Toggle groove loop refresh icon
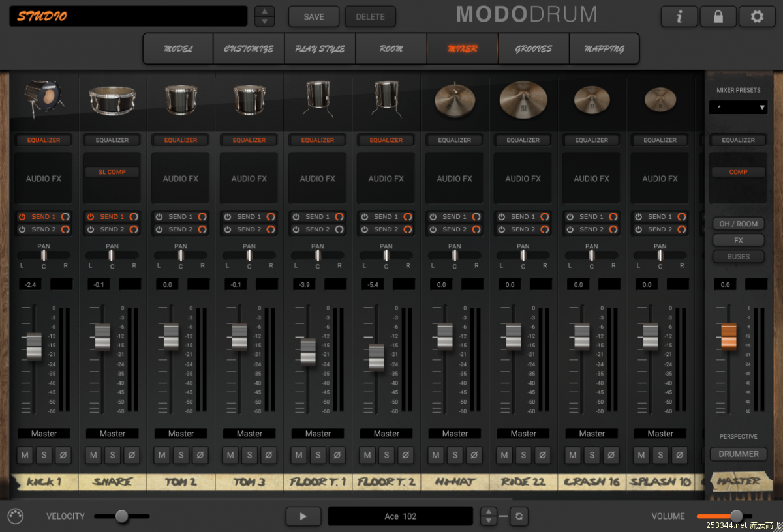783x532 pixels. click(519, 516)
